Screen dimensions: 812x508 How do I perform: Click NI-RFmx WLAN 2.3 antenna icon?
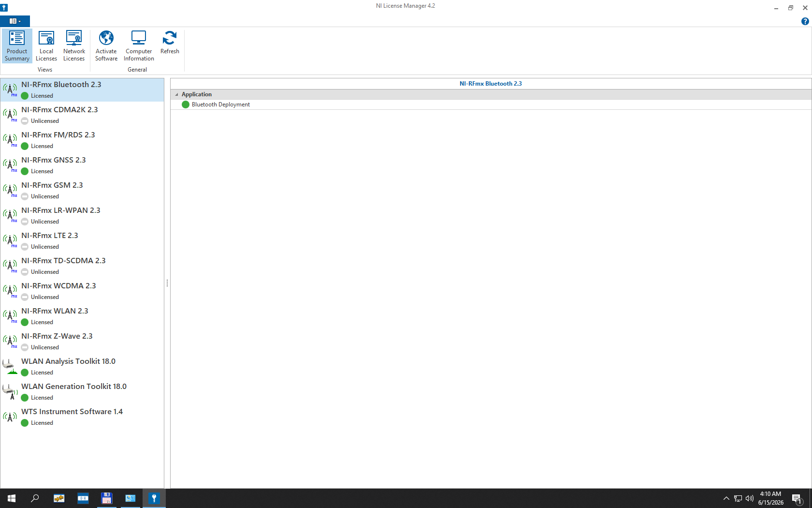[x=10, y=316]
